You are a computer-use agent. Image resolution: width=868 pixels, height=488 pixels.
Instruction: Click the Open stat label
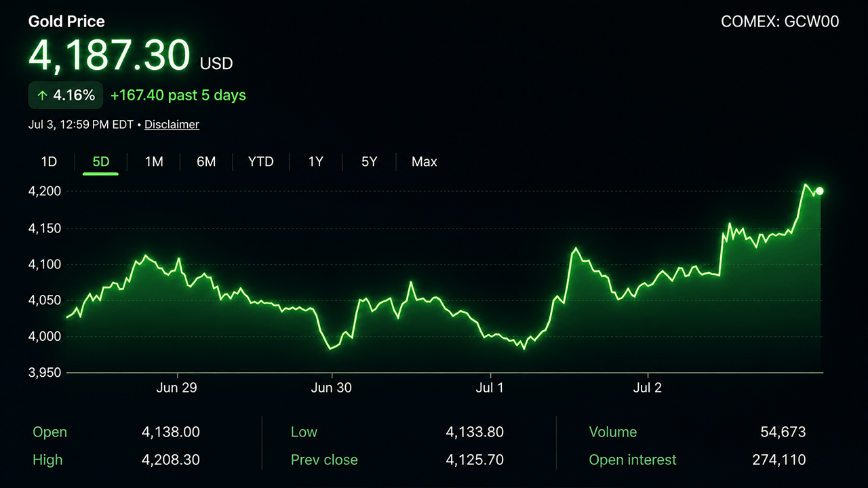(x=50, y=432)
